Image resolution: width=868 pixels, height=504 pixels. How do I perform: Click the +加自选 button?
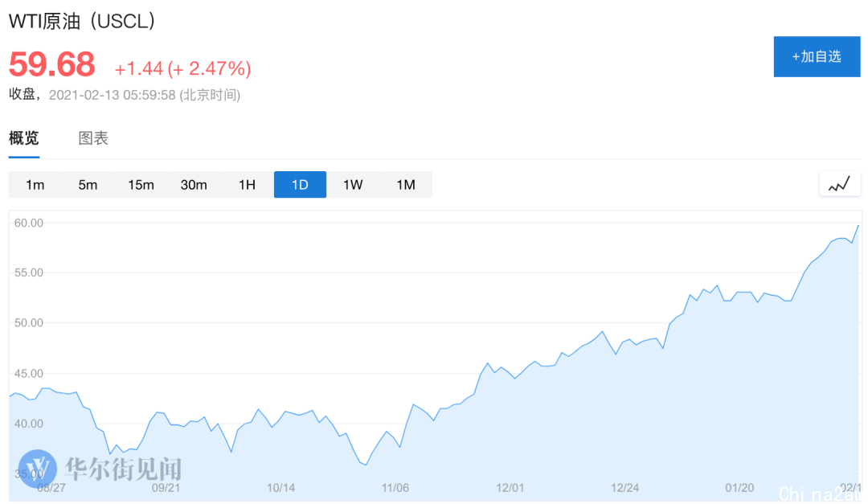click(x=817, y=56)
